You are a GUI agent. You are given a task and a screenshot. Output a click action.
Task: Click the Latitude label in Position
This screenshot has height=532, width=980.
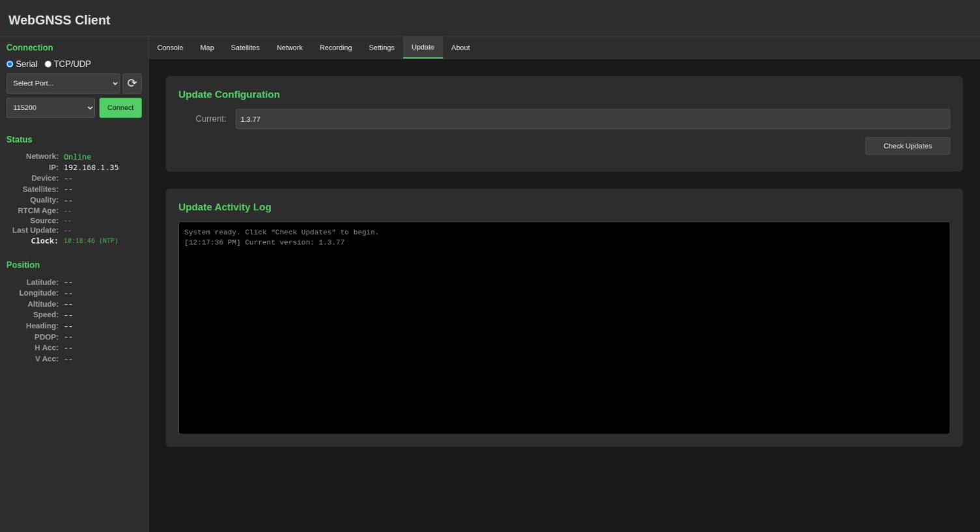point(42,283)
